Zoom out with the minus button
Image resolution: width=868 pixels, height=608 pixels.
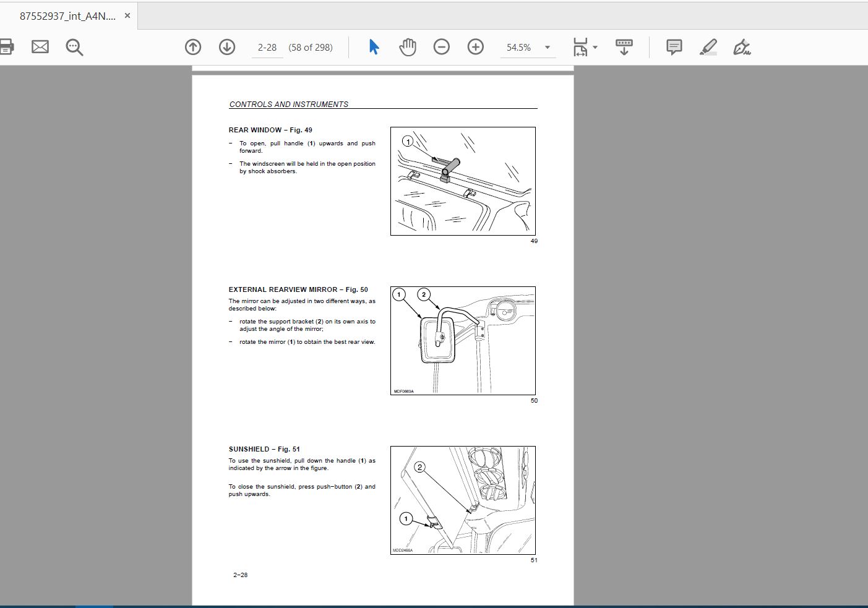pyautogui.click(x=442, y=47)
